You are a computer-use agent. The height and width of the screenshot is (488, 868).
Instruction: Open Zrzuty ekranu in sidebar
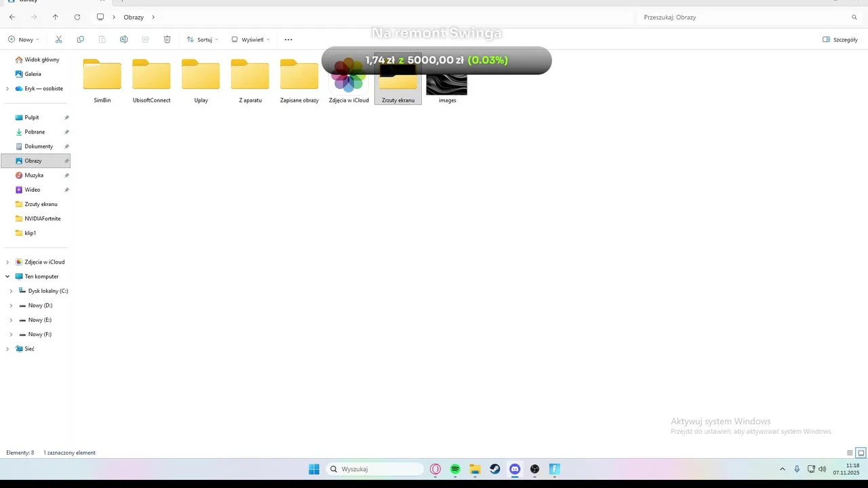(x=35, y=204)
